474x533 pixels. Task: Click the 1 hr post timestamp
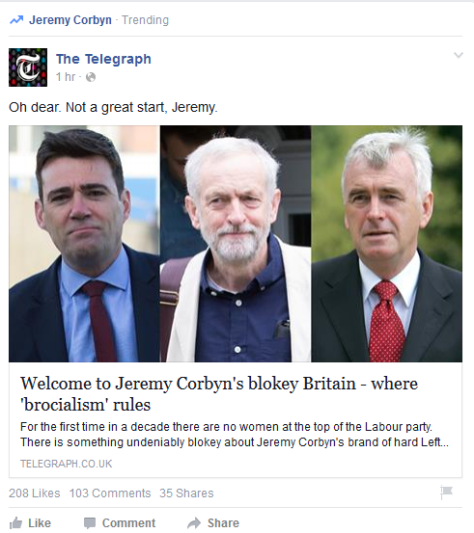[65, 77]
